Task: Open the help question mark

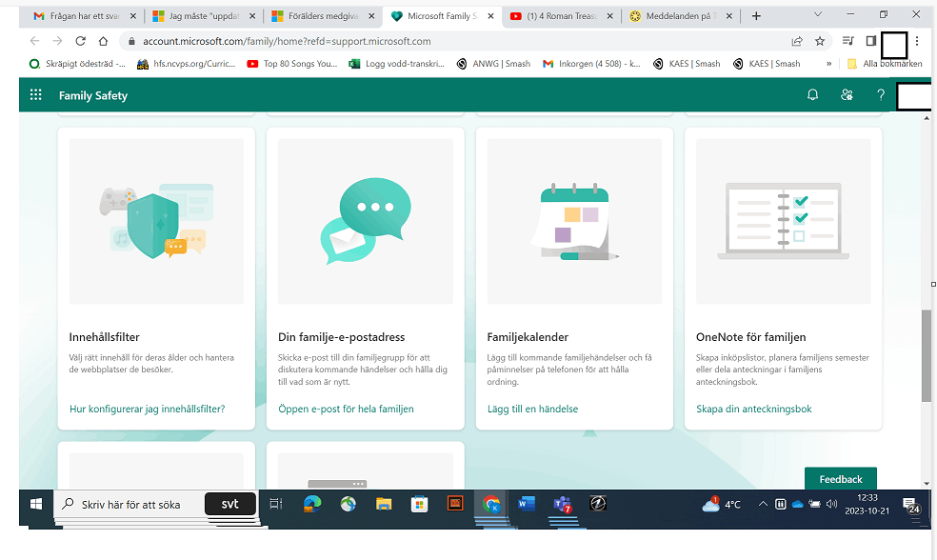Action: pos(881,95)
